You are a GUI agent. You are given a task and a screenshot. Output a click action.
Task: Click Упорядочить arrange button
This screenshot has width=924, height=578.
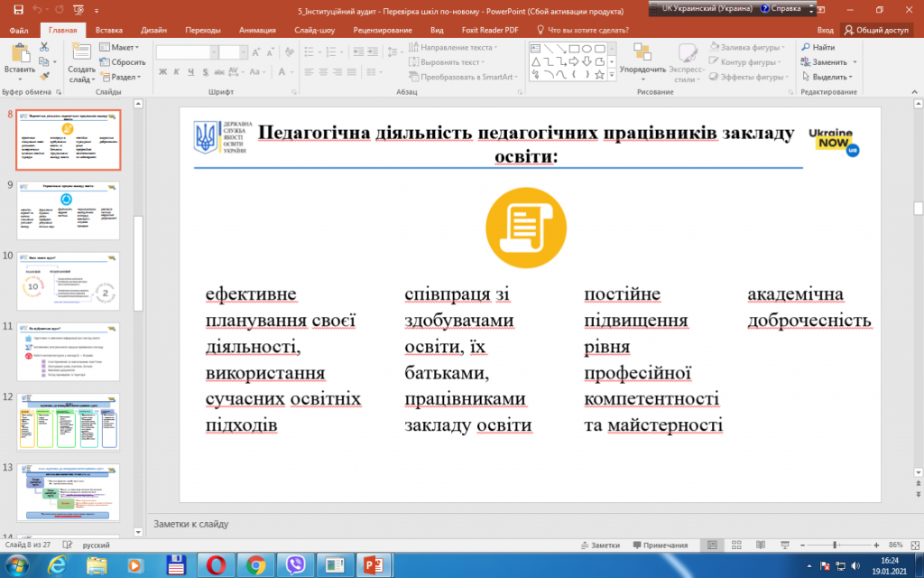pyautogui.click(x=642, y=62)
